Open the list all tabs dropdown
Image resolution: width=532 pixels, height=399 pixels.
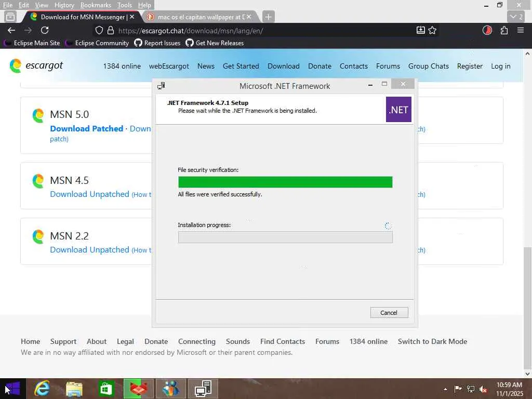517,17
